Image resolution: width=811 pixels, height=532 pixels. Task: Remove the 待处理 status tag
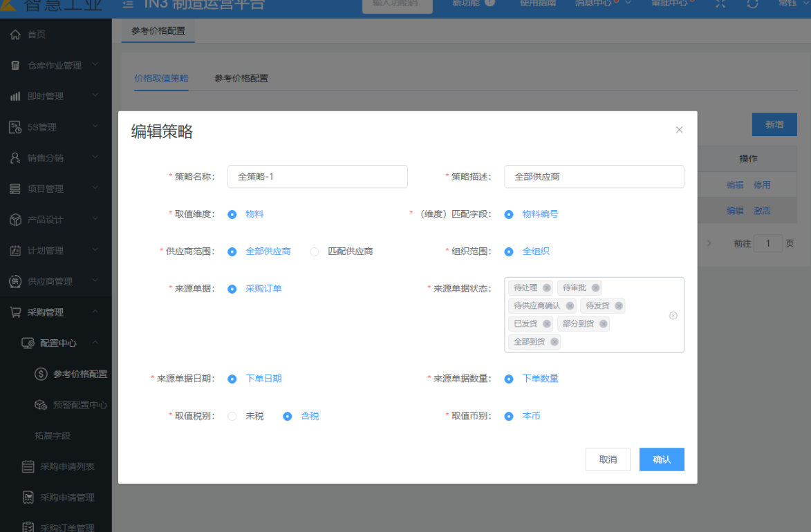(x=547, y=288)
